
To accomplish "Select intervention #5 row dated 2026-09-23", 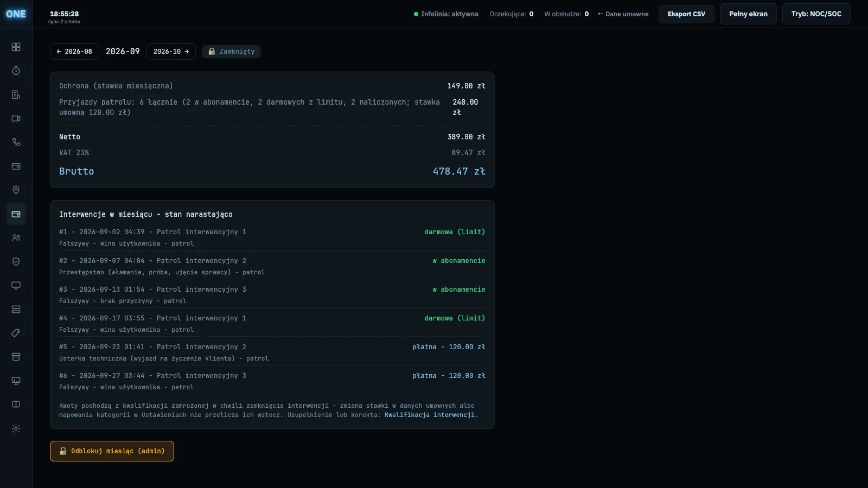I will coord(272,352).
